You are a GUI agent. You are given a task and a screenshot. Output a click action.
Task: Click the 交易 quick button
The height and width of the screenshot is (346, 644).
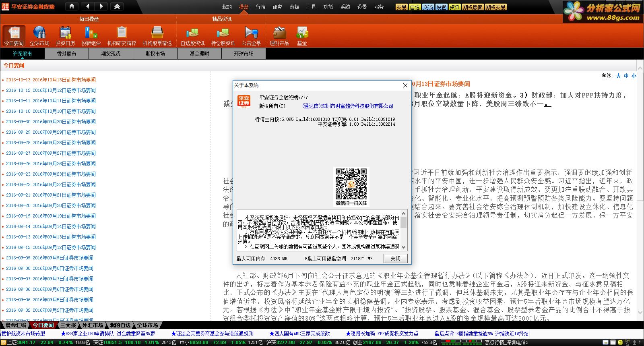(x=401, y=7)
